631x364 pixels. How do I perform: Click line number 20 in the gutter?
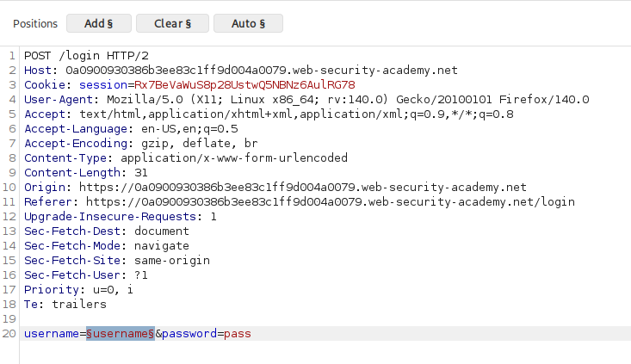tap(9, 333)
